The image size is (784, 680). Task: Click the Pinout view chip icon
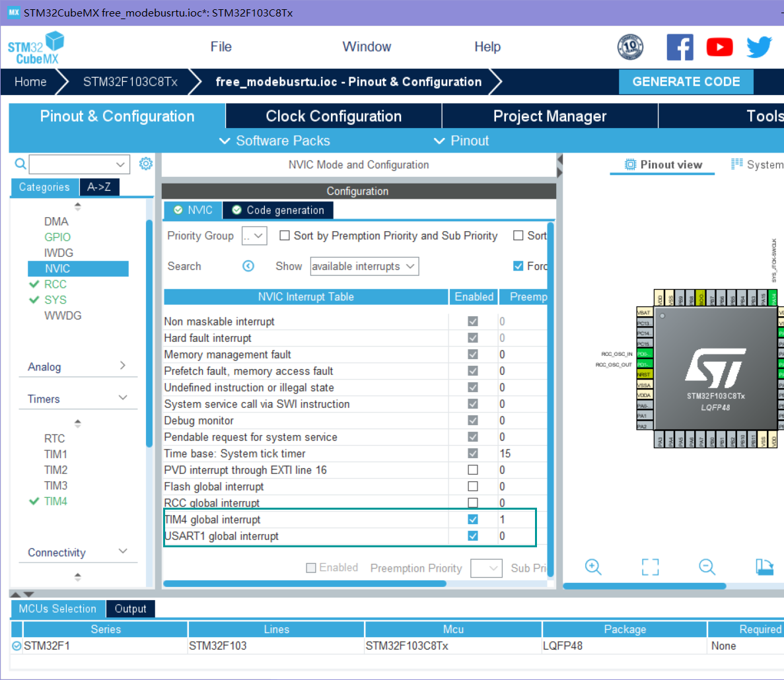point(630,164)
